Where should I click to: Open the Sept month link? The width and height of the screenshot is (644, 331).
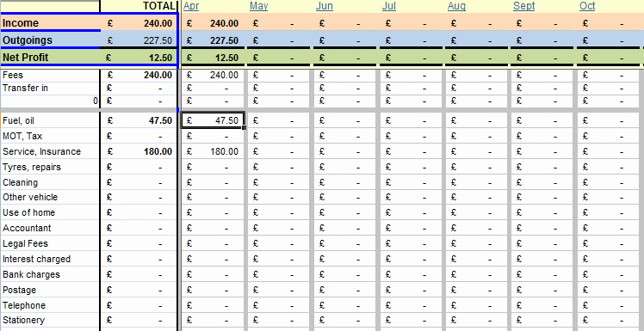pos(524,6)
